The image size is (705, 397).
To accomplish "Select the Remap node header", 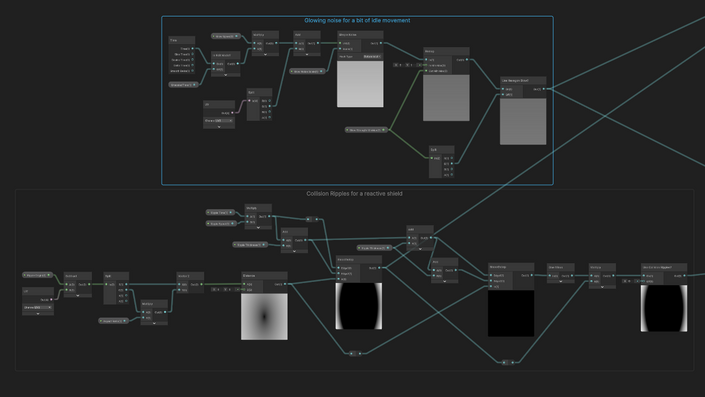I will tap(446, 51).
